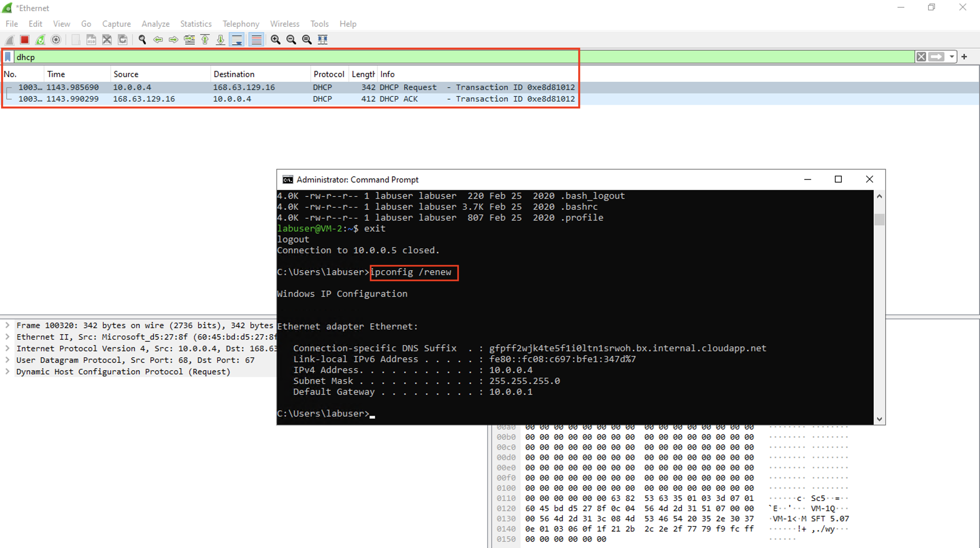Open the Statistics menu
980x548 pixels.
(196, 23)
